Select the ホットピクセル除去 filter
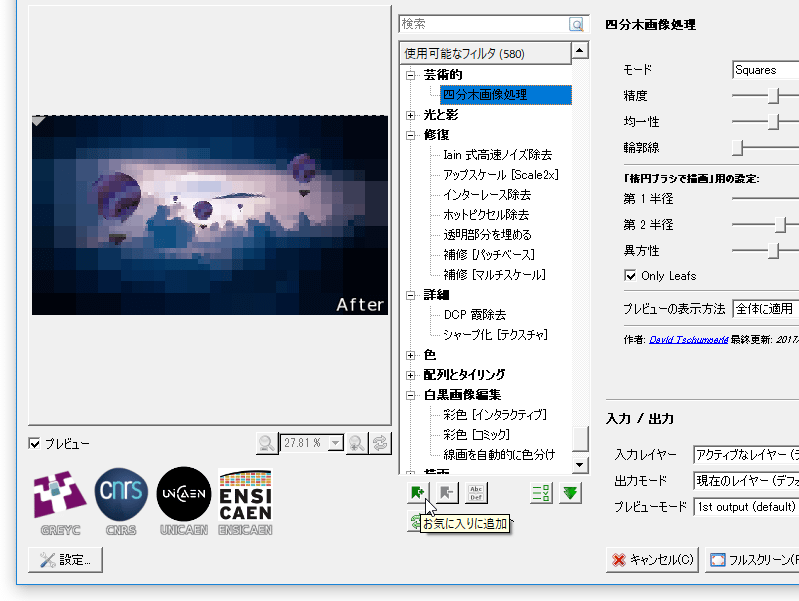799x601 pixels. [x=486, y=215]
